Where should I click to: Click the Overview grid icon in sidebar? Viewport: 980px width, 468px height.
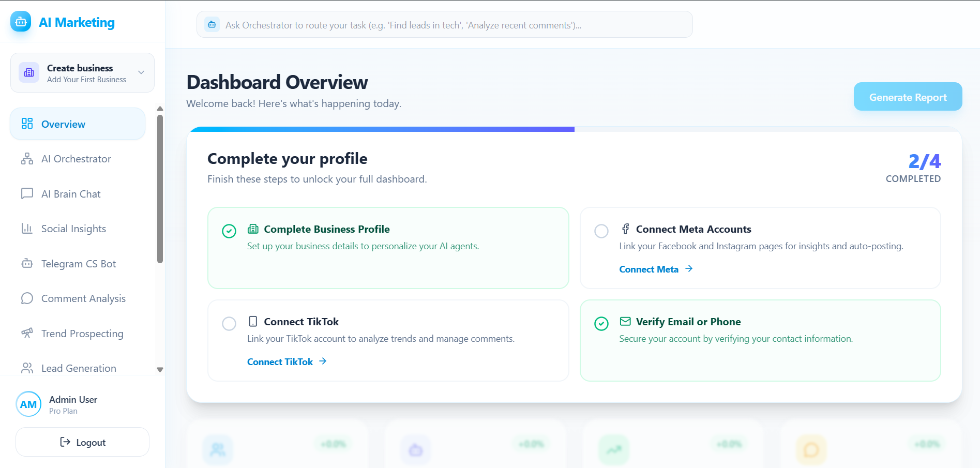[27, 124]
